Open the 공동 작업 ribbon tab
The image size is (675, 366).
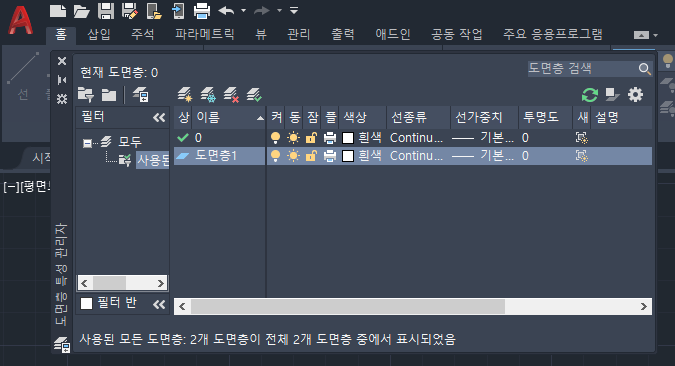[x=457, y=34]
